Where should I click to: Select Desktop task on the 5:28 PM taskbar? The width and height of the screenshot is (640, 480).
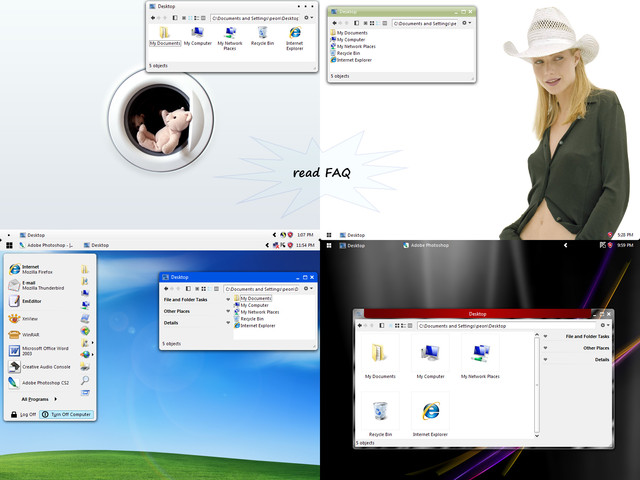point(352,235)
